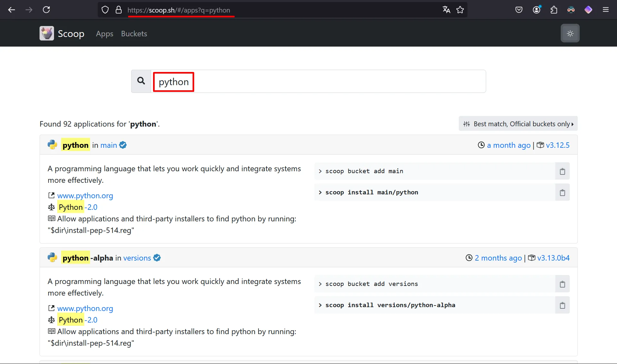The width and height of the screenshot is (617, 364).
Task: Copy the 'scoop bucket add versions' command
Action: [562, 284]
